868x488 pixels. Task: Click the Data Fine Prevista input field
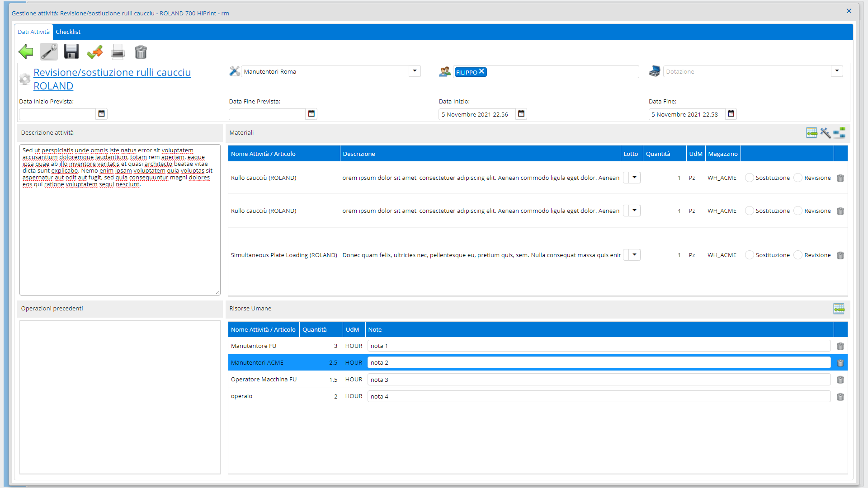(x=267, y=114)
